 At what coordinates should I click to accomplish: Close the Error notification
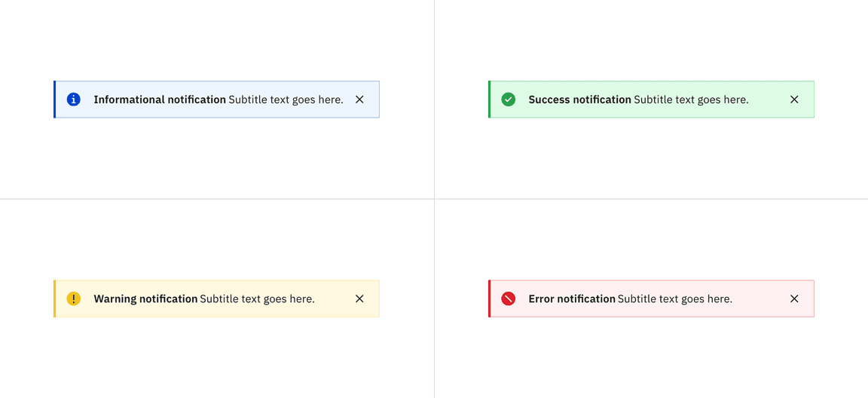tap(794, 298)
